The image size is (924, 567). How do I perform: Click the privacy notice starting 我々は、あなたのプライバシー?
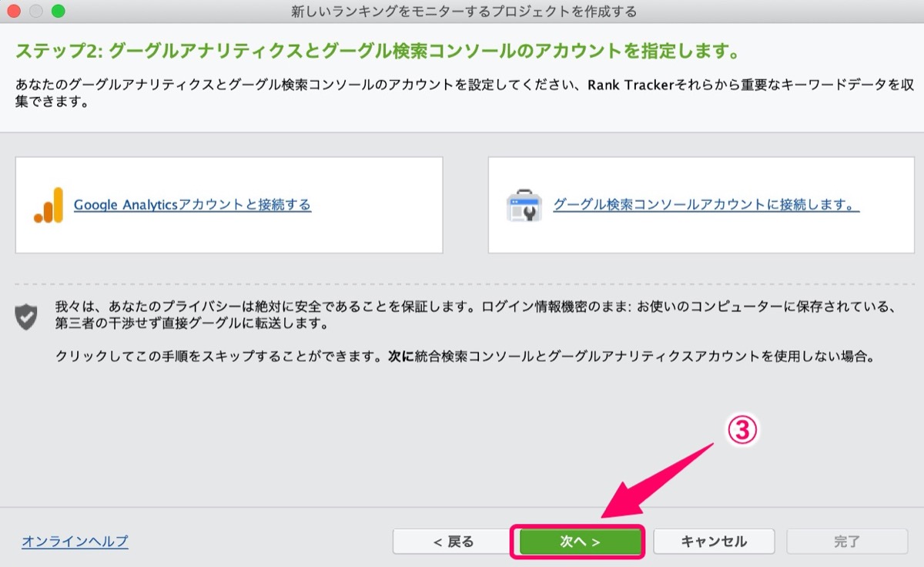(x=476, y=315)
